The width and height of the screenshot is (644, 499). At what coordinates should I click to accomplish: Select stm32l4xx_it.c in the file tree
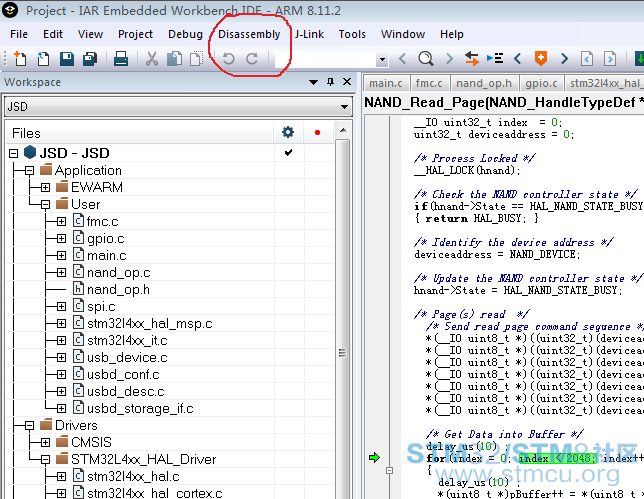tap(127, 340)
